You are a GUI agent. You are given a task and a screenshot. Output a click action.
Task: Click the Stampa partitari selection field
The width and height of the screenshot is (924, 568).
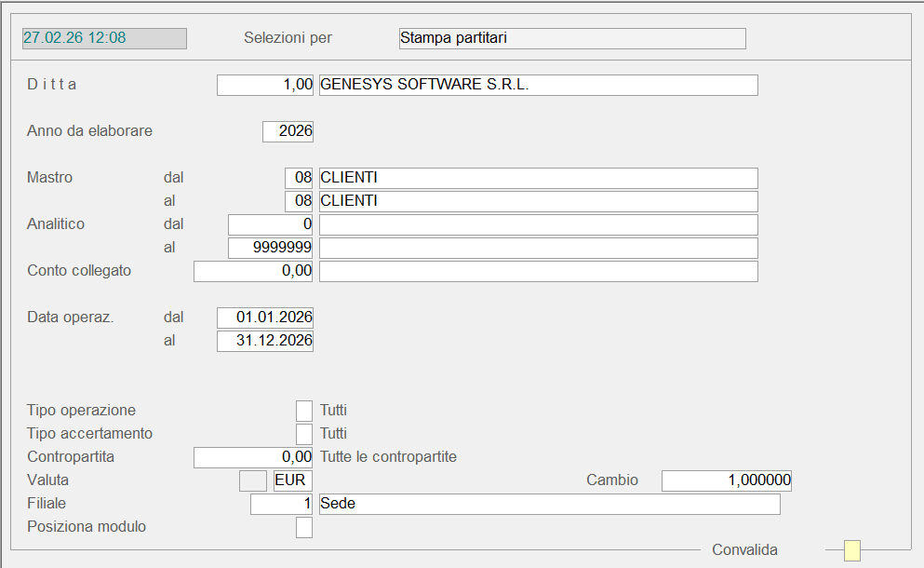pos(570,38)
